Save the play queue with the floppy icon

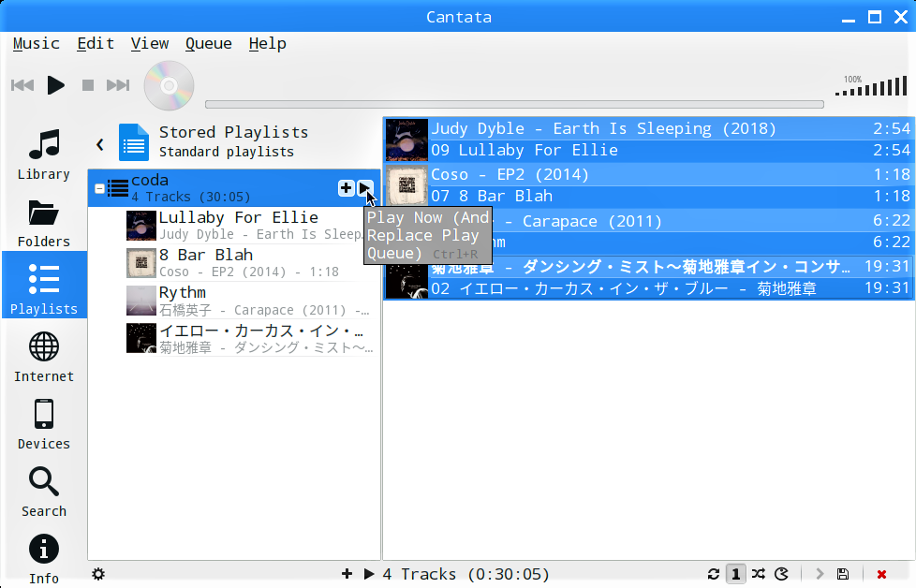click(842, 574)
